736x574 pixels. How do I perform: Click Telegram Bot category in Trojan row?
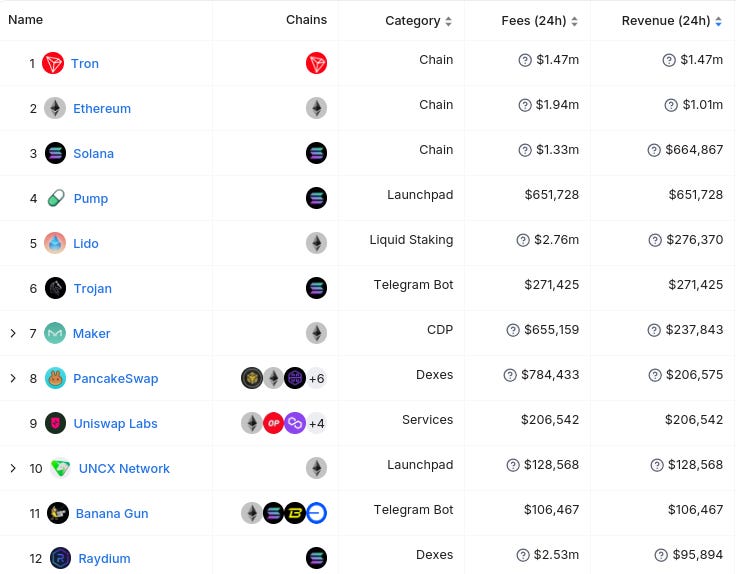[413, 285]
